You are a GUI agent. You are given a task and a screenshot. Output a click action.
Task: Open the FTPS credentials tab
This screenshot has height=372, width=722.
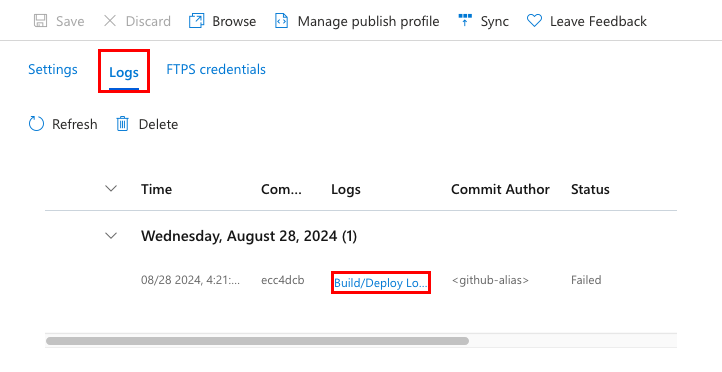tap(216, 70)
